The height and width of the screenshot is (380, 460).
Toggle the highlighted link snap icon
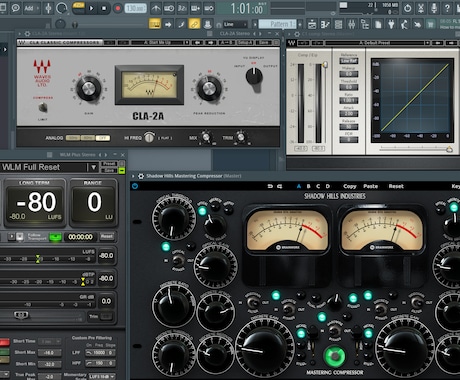point(194,24)
